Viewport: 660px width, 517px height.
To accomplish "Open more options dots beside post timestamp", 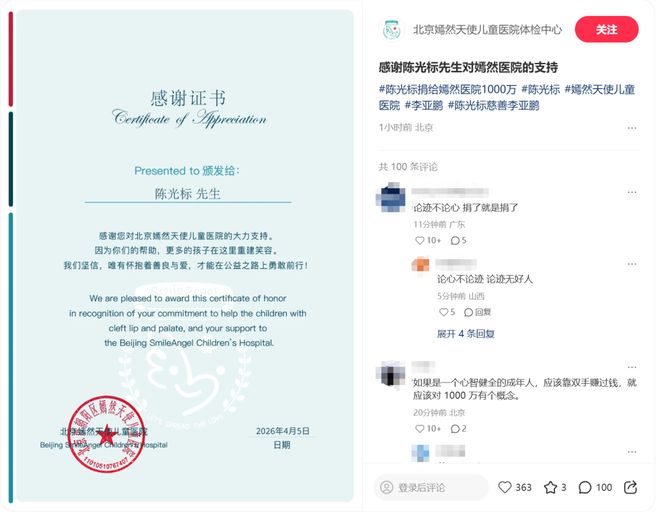I will point(631,128).
